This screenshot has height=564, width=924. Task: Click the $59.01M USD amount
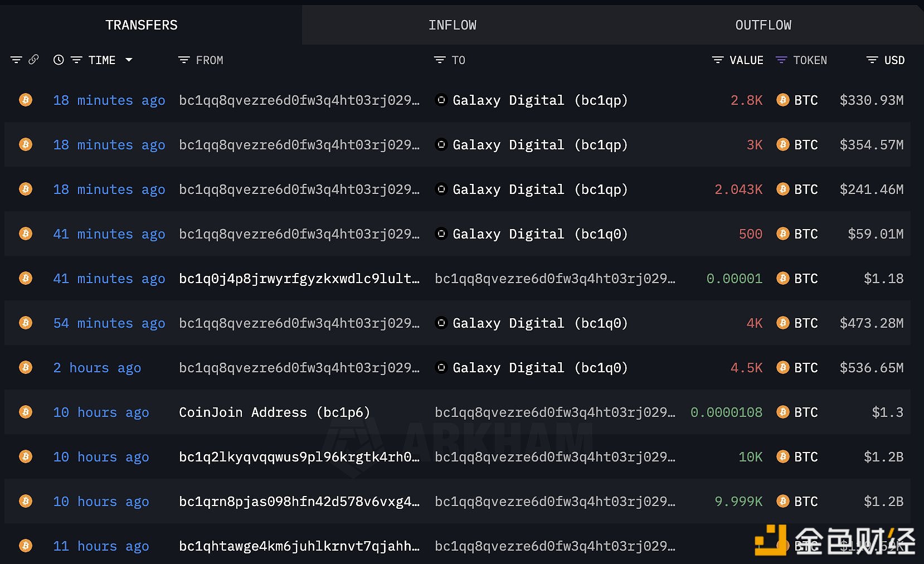876,234
